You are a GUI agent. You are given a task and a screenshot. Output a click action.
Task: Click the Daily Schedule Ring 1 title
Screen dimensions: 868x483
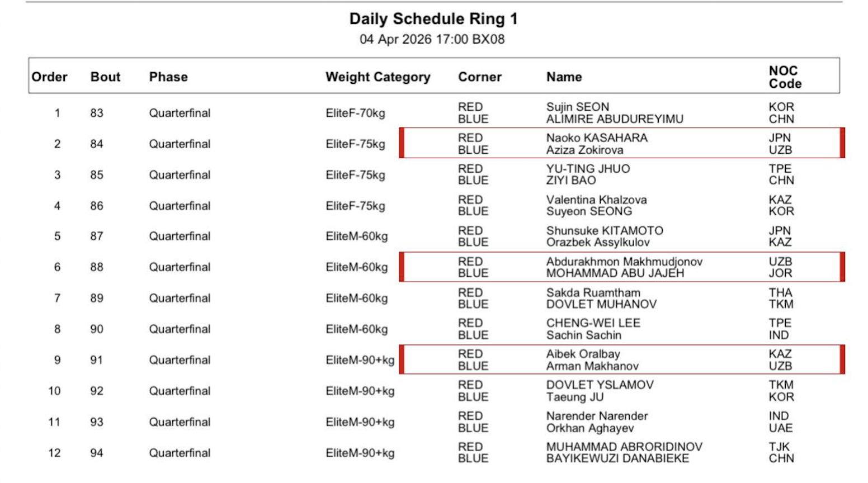433,19
